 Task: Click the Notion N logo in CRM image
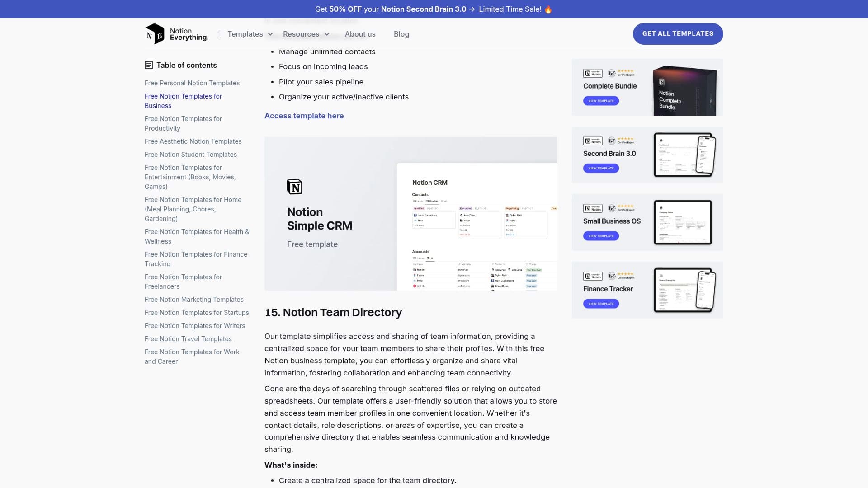pos(295,187)
